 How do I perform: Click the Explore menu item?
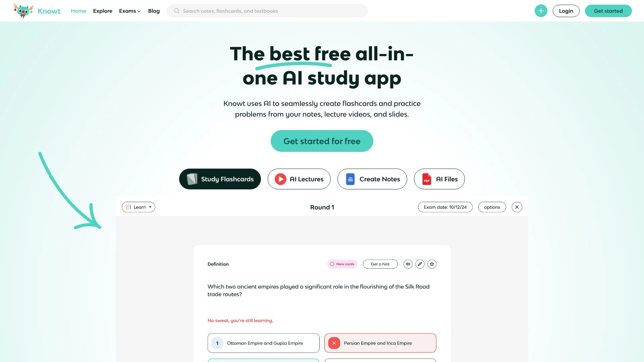click(x=103, y=11)
